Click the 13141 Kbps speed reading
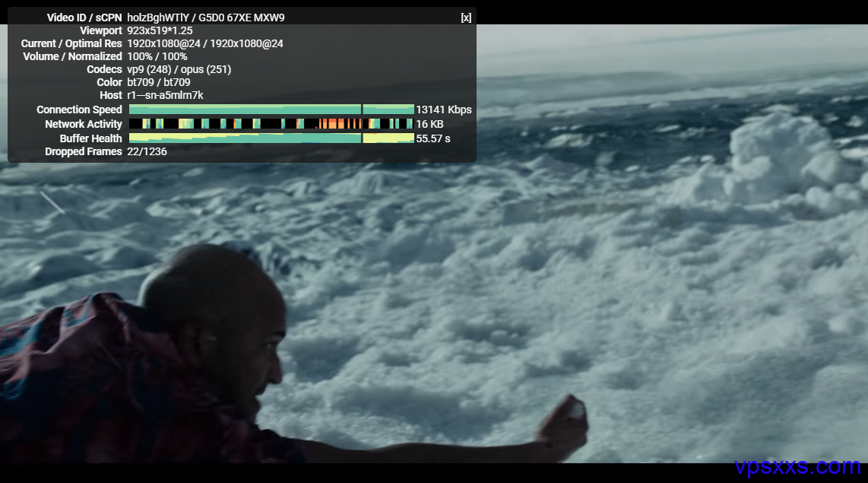Viewport: 868px width, 483px height. tap(444, 110)
